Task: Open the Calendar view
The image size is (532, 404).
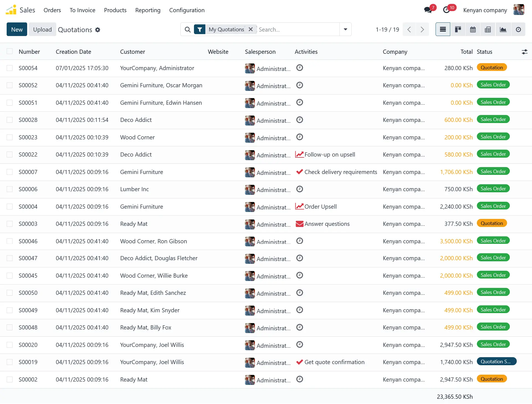Action: 473,29
